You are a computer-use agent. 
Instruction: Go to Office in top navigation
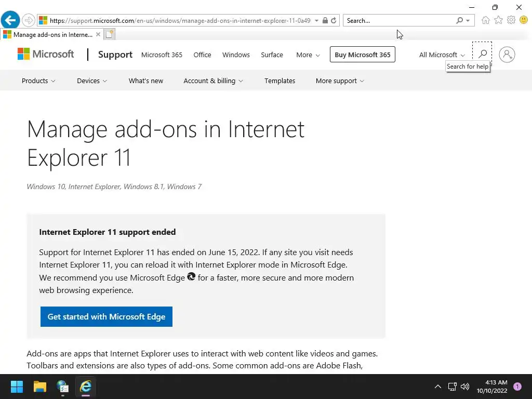pos(202,55)
